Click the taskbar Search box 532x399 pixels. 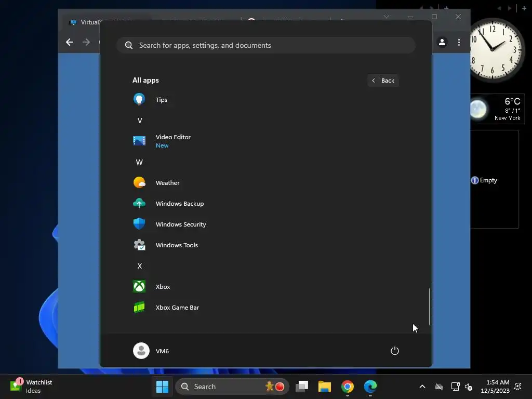[x=232, y=386]
